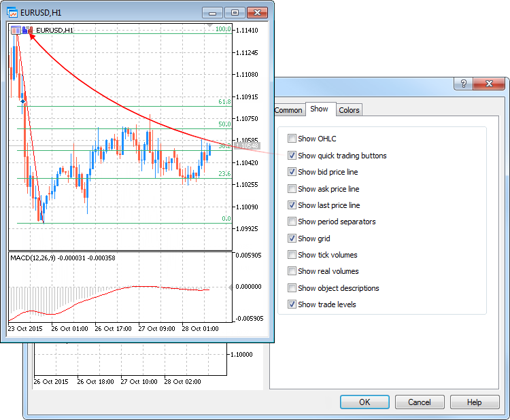Click the current price label 1.10548

pos(247,146)
